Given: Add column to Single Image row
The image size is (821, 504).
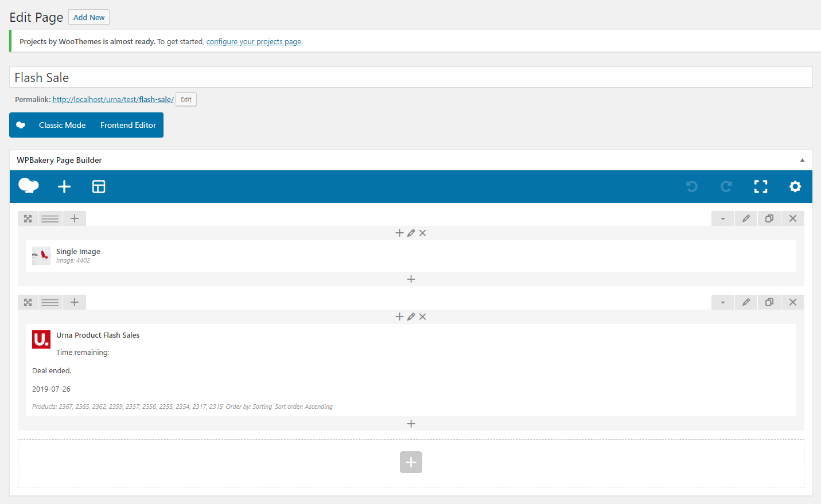Looking at the screenshot, I should pos(75,218).
